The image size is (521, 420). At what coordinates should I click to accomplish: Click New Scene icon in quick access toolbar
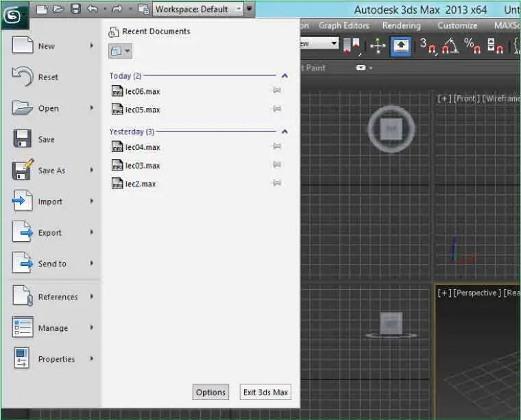42,9
